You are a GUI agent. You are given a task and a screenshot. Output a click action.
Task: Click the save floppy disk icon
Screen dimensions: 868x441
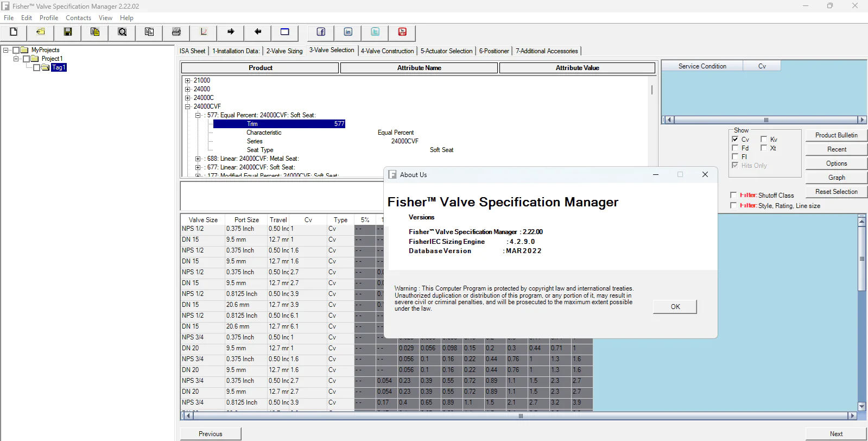click(68, 32)
